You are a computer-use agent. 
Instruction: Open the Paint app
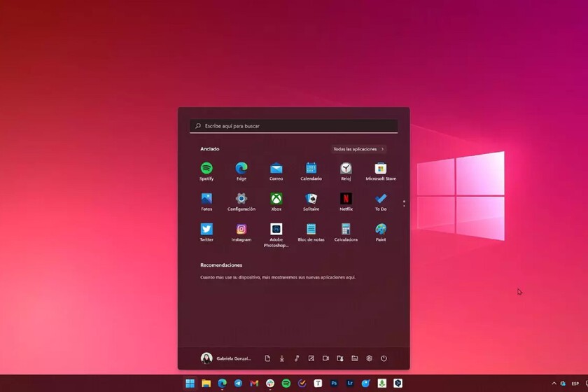tap(381, 230)
